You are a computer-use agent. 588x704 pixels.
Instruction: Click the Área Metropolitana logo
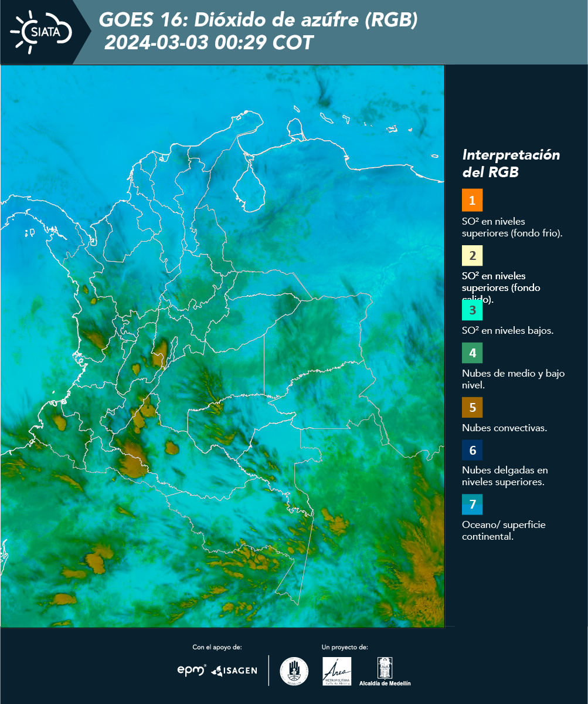[337, 671]
